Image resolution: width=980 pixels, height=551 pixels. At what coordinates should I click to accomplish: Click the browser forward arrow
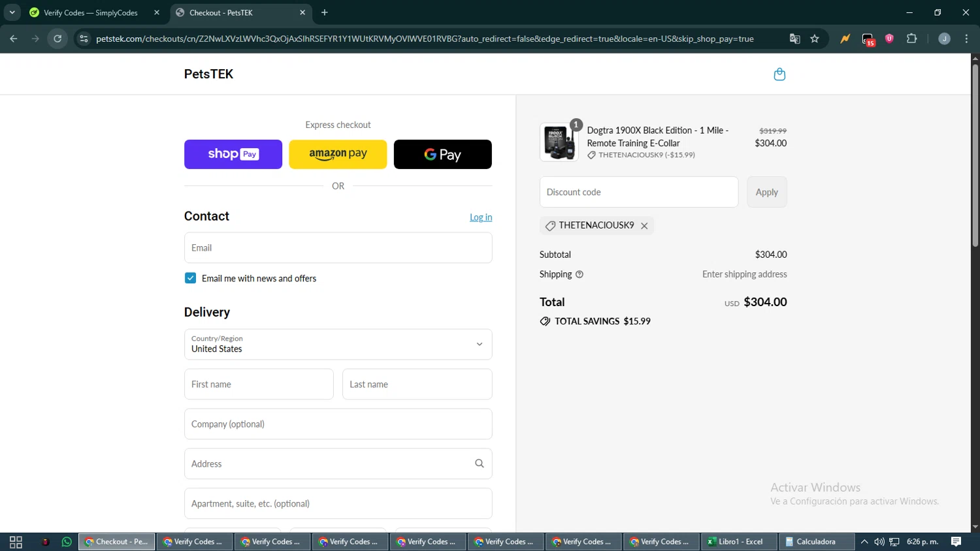(x=35, y=39)
